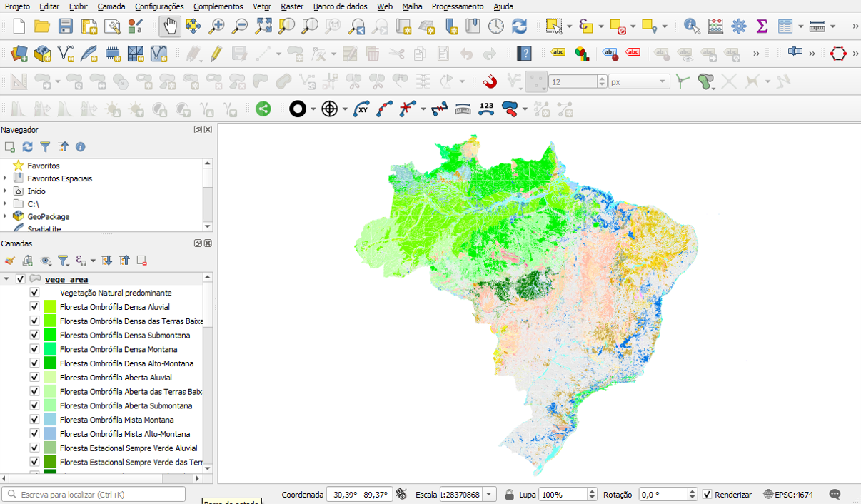This screenshot has height=504, width=861.
Task: Uncheck the vege_area layer visibility checkbox
Action: click(x=21, y=279)
